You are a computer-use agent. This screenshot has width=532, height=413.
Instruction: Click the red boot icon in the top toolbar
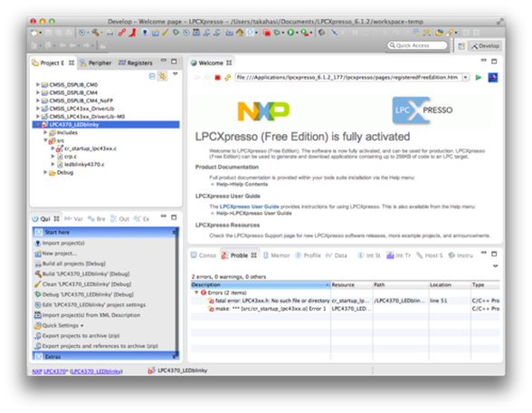(x=133, y=33)
